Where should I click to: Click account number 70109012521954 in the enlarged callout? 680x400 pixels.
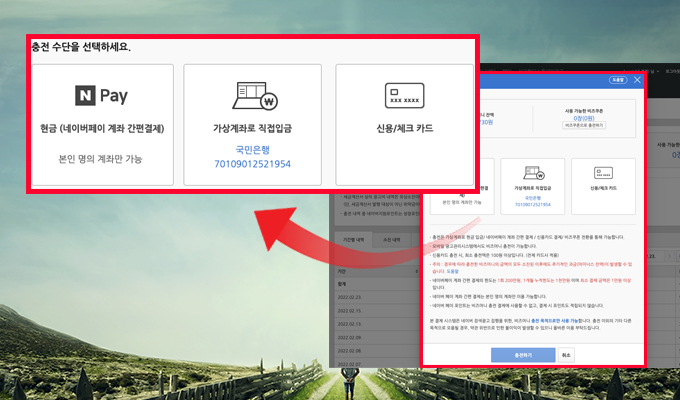tap(252, 164)
